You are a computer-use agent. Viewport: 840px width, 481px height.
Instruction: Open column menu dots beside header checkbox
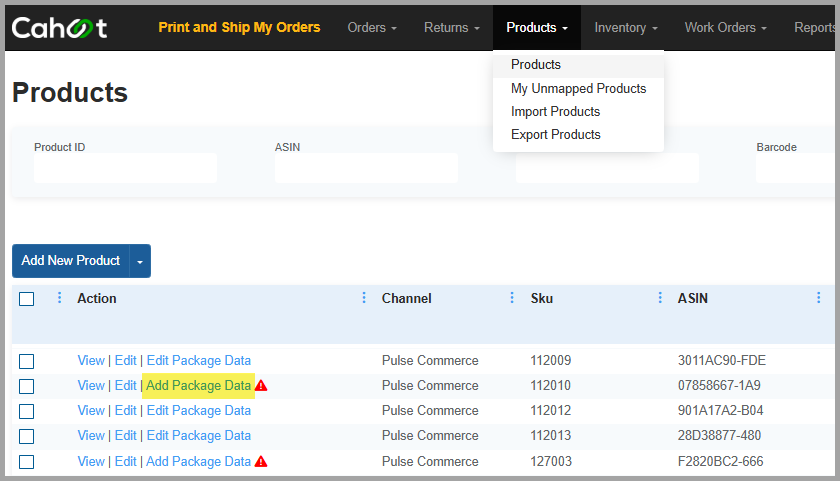coord(59,298)
